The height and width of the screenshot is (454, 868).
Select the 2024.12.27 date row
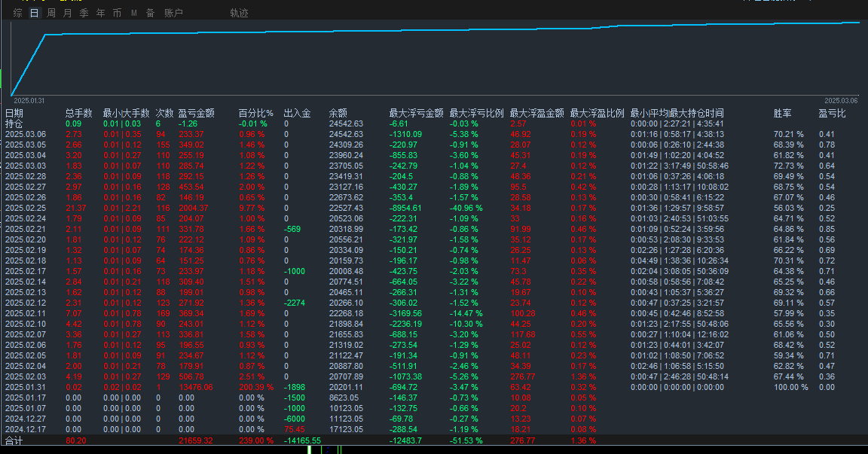coord(26,419)
